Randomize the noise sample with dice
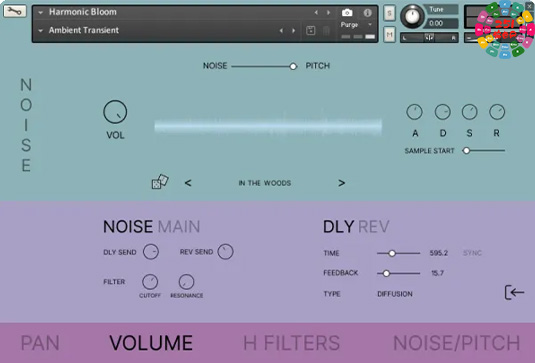 coord(160,182)
